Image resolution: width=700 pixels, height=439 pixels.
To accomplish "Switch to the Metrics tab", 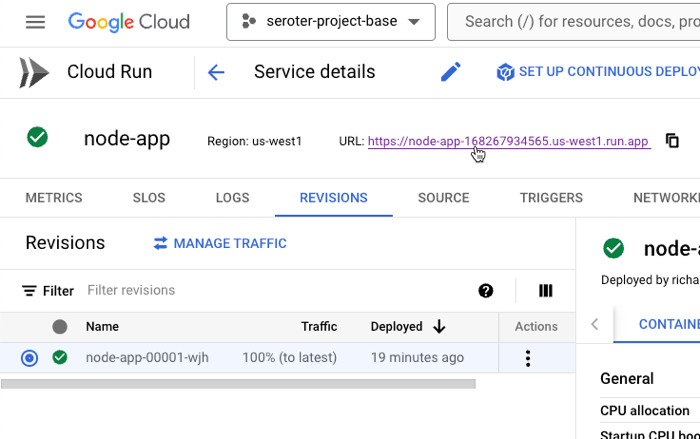I will pos(54,198).
